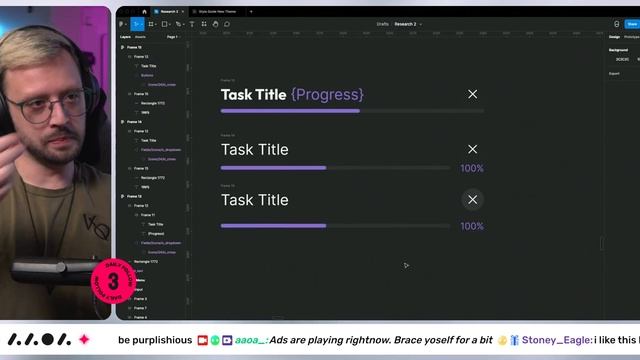Select the Frame 3 layer

point(140,299)
